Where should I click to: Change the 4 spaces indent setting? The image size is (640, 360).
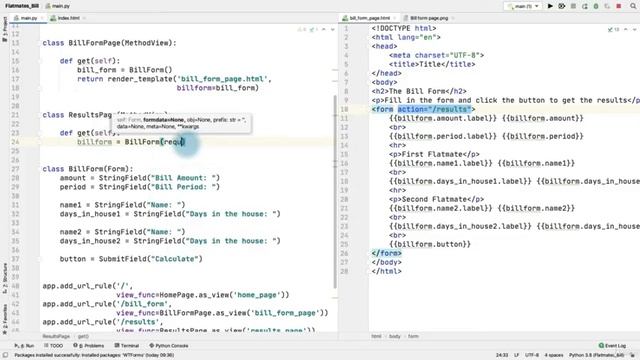tap(553, 355)
